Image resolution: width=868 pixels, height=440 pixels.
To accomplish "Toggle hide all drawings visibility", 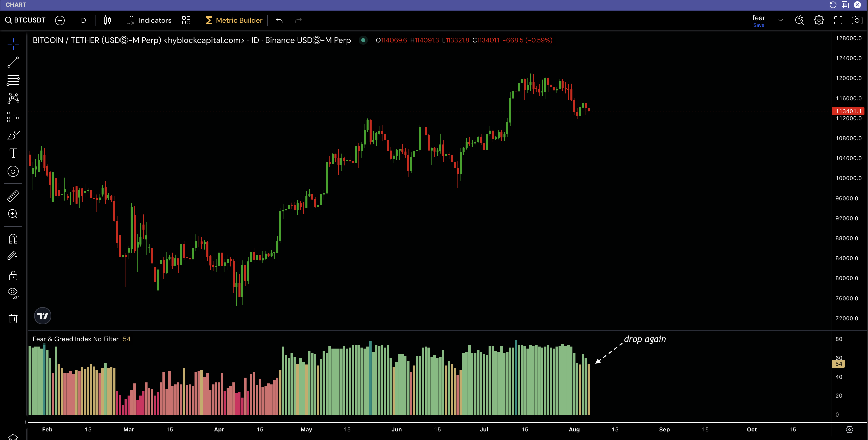I will [x=13, y=292].
